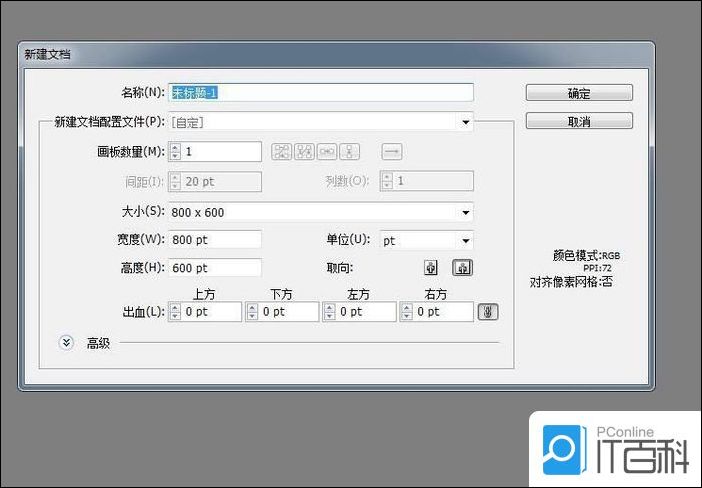This screenshot has width=702, height=488.
Task: Expand the 高级 advanced section
Action: point(66,343)
